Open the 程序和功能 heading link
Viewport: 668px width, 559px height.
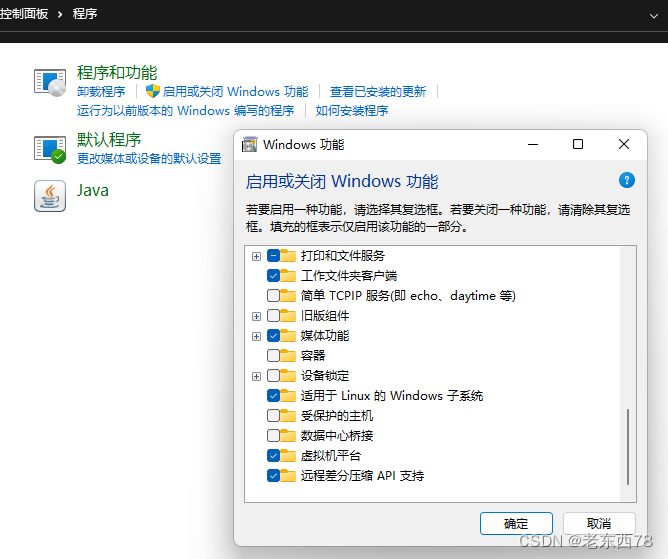coord(117,73)
